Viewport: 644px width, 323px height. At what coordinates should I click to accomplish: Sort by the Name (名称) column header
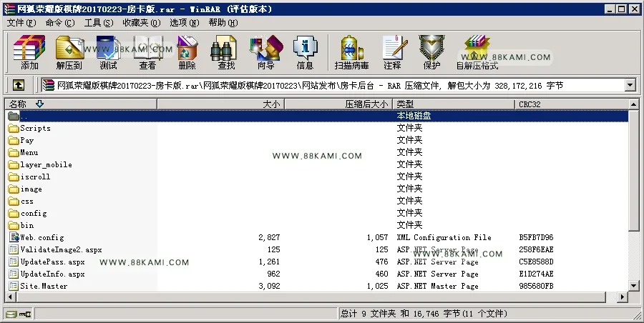click(81, 104)
